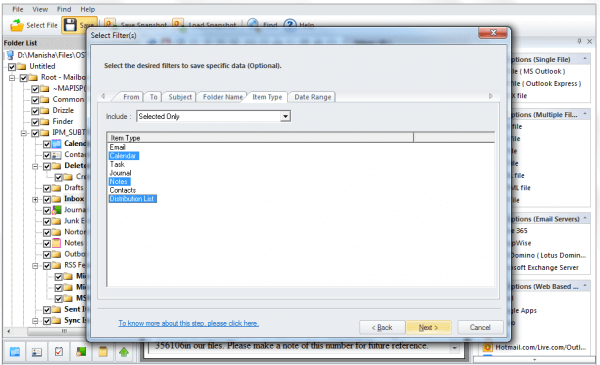Collapse the Sync Issues tree node

[35, 321]
